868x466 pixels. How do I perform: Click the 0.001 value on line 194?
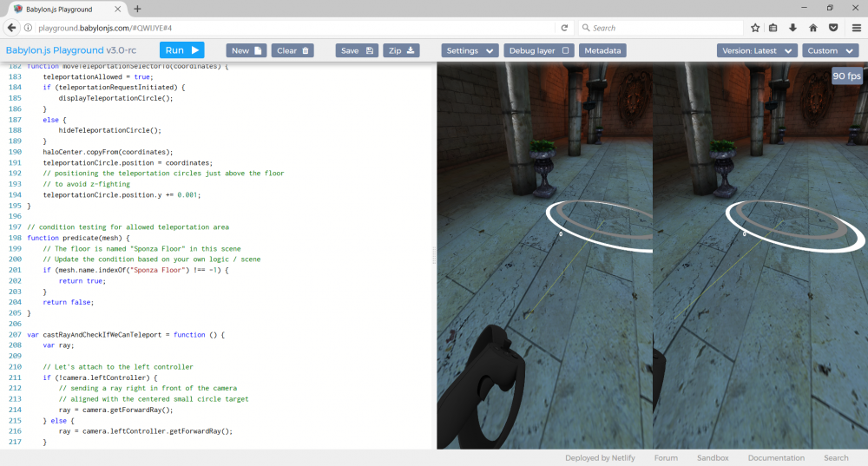click(x=187, y=194)
